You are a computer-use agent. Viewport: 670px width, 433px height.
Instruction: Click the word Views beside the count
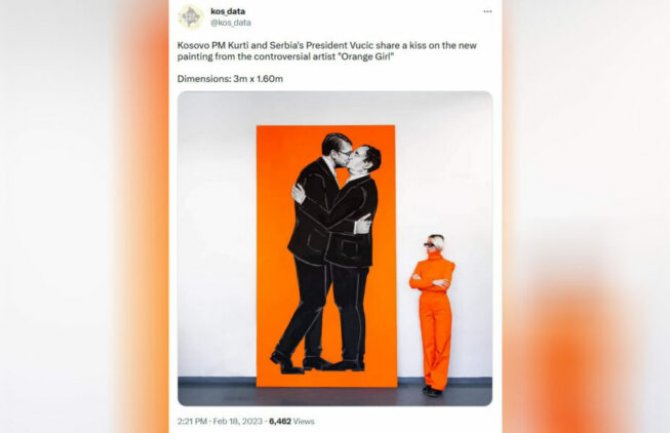304,421
